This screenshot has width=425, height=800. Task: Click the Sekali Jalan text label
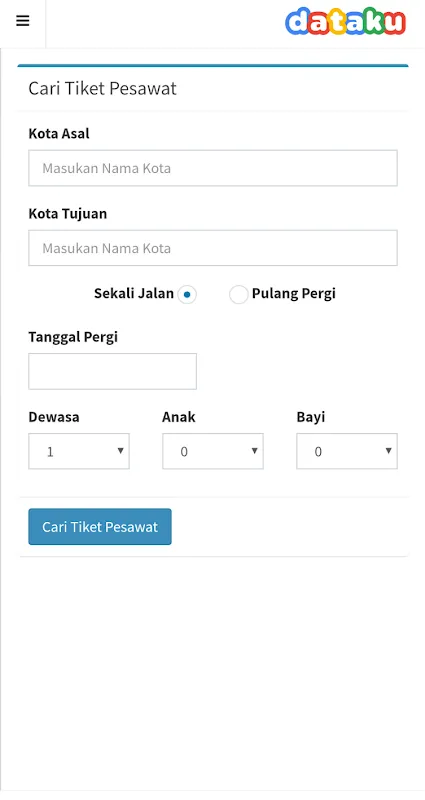pos(134,293)
